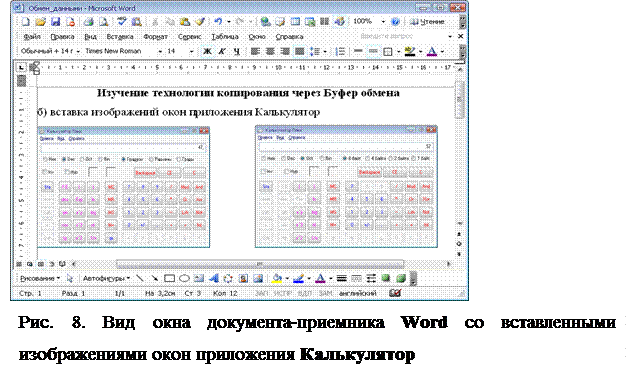Open the Автофигуры shapes menu
The height and width of the screenshot is (383, 627).
(x=106, y=278)
